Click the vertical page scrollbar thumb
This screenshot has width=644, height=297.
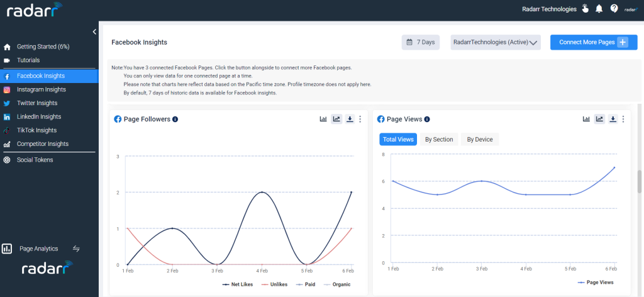[639, 181]
